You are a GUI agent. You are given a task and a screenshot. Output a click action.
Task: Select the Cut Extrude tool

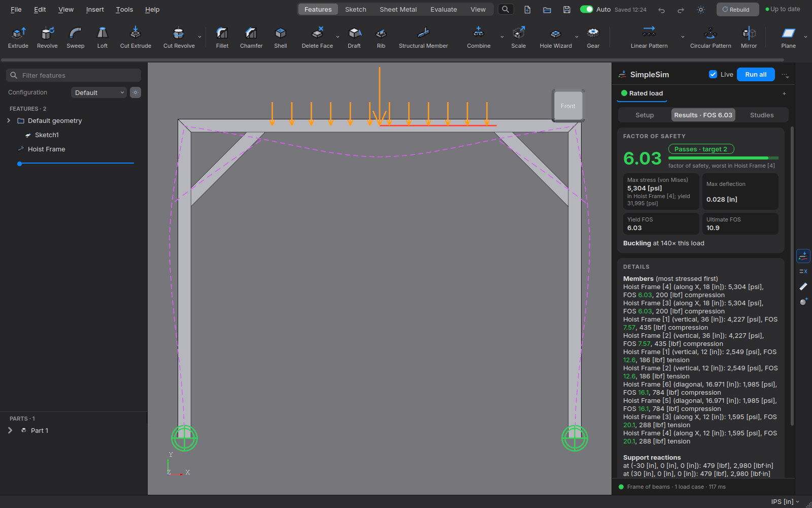click(x=136, y=38)
